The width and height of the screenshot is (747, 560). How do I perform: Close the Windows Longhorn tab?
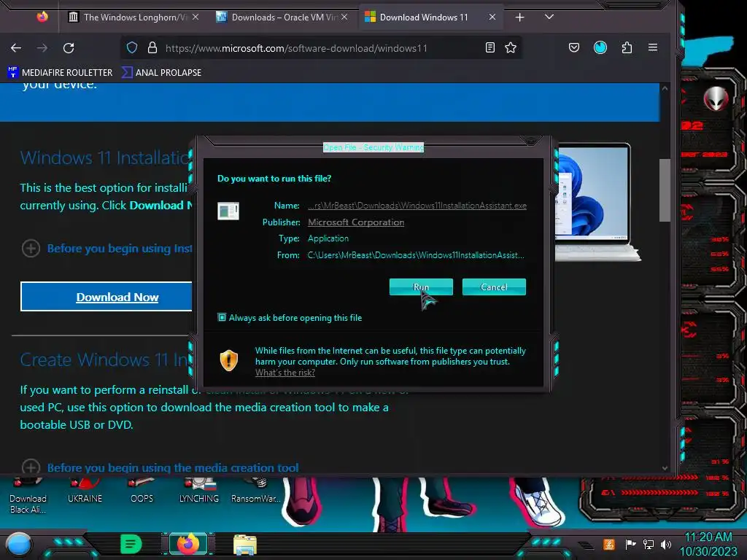196,17
